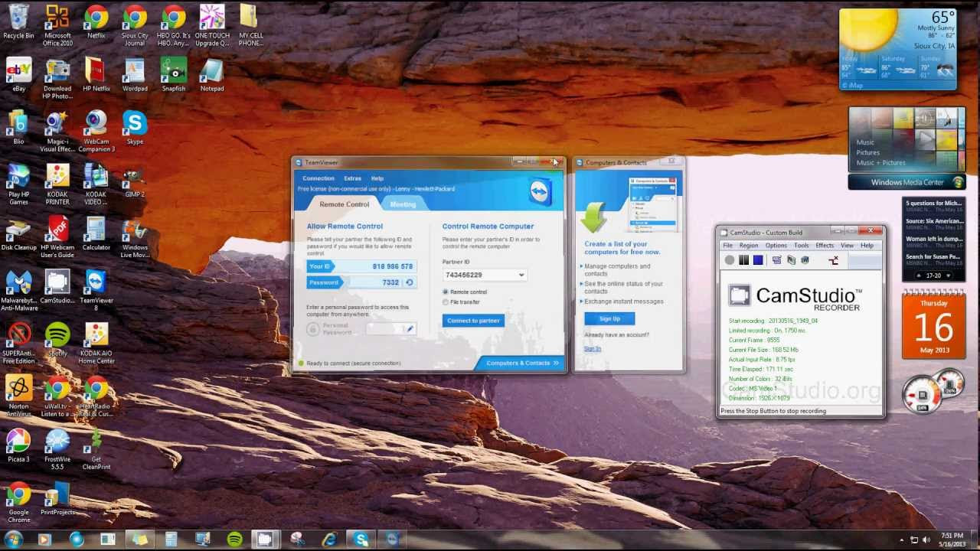Open CamStudio Options menu
This screenshot has height=551, width=980.
click(x=776, y=246)
